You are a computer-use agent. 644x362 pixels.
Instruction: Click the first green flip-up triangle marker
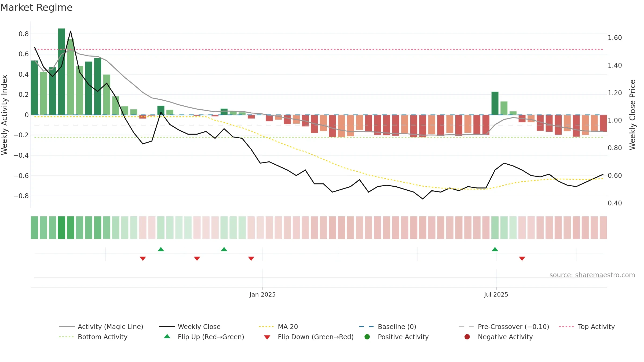pos(161,249)
